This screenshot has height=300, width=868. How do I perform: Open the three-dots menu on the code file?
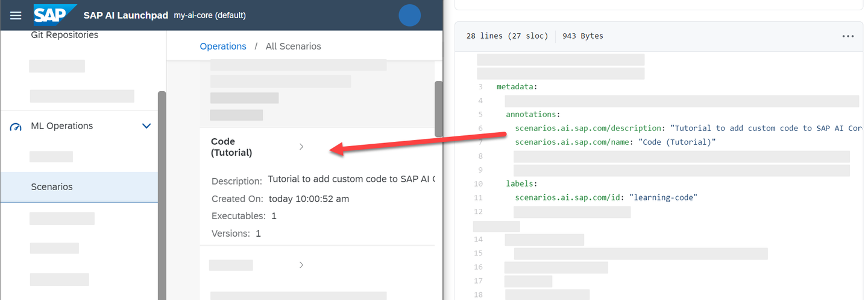[x=848, y=36]
